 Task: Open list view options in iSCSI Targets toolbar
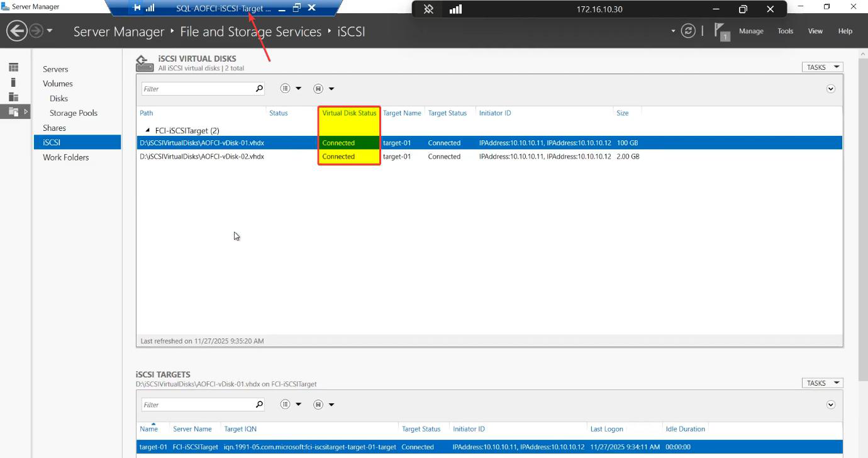pyautogui.click(x=285, y=405)
